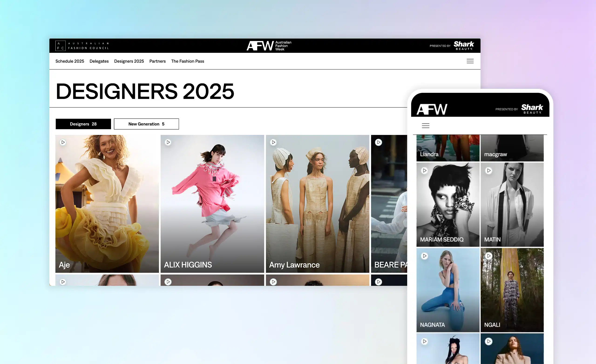The width and height of the screenshot is (596, 364).
Task: Open the mobile hamburger menu icon
Action: coord(426,126)
